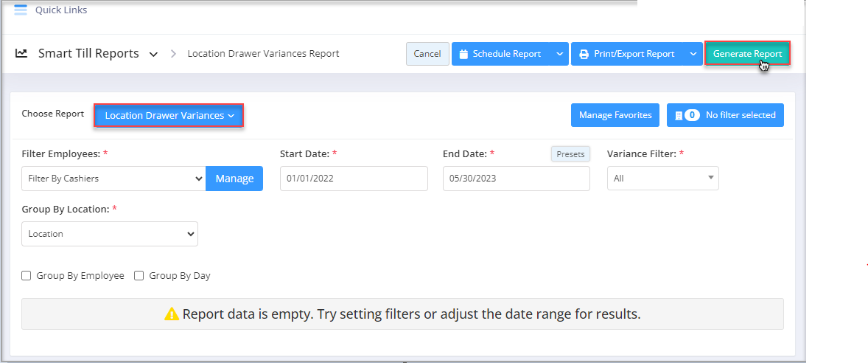Screen dimensions: 868x363
Task: Expand the Smart Till Reports chevron
Action: [154, 55]
